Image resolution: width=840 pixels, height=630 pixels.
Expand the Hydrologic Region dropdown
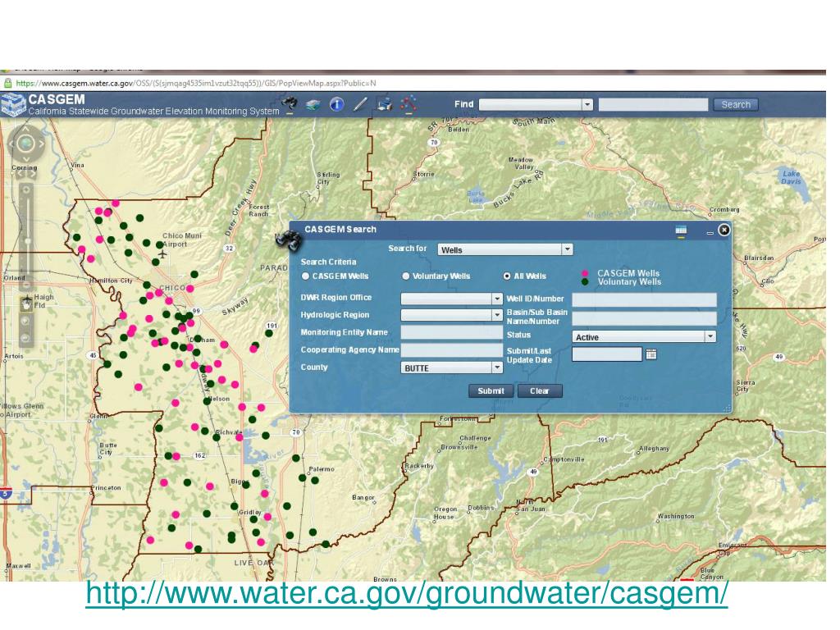(452, 315)
